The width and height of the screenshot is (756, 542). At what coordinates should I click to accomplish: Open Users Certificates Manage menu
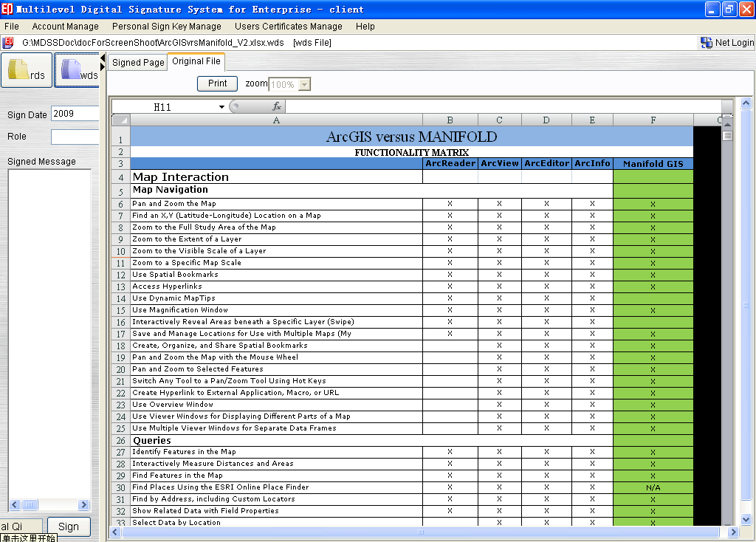[x=289, y=27]
